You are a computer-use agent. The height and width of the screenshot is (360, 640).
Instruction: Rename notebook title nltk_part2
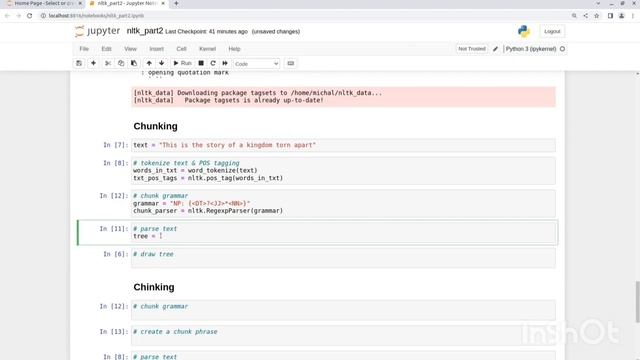144,31
